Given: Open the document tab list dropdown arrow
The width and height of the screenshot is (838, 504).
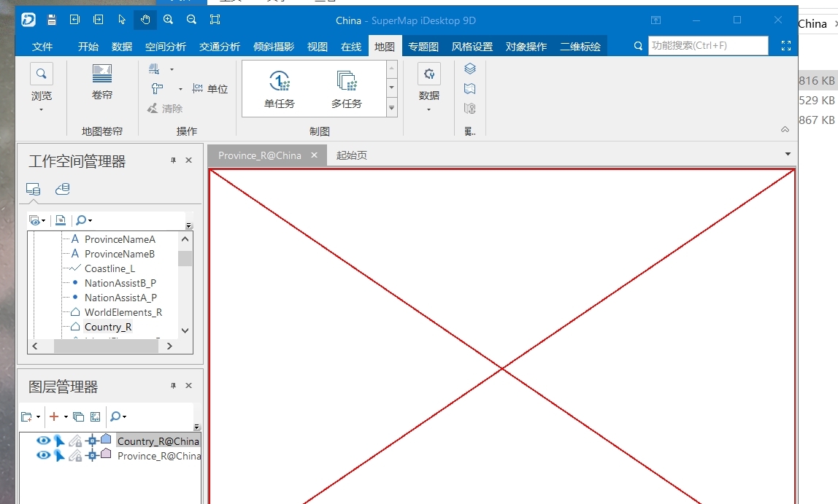Looking at the screenshot, I should [788, 155].
